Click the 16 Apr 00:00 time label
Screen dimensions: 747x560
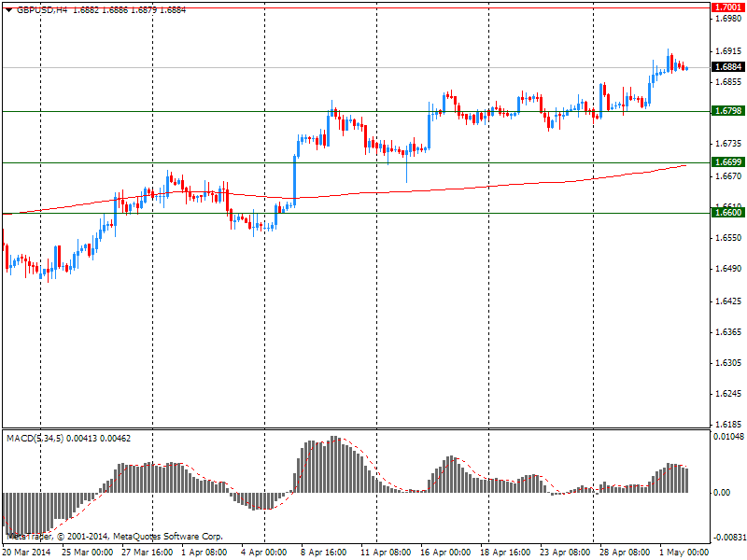(x=445, y=553)
